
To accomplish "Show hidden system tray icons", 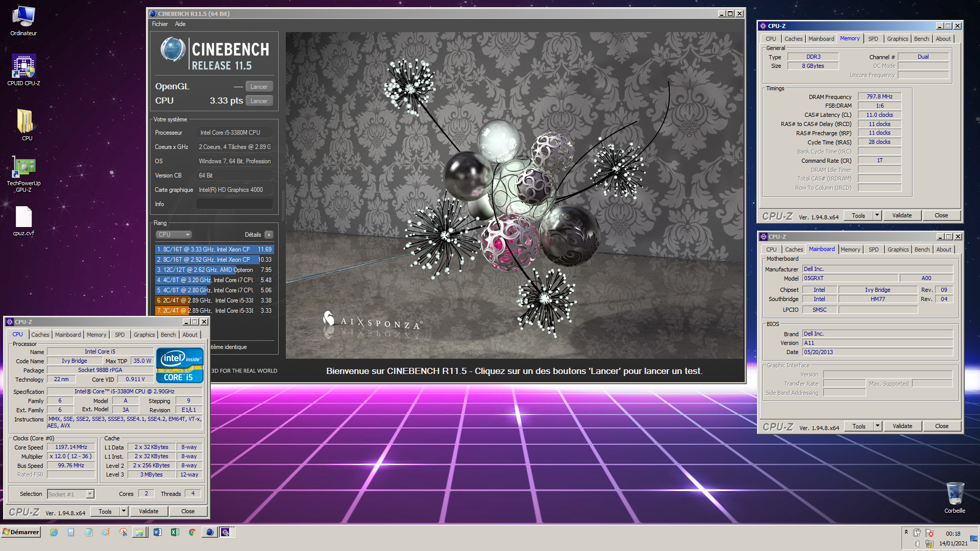I will (x=906, y=532).
